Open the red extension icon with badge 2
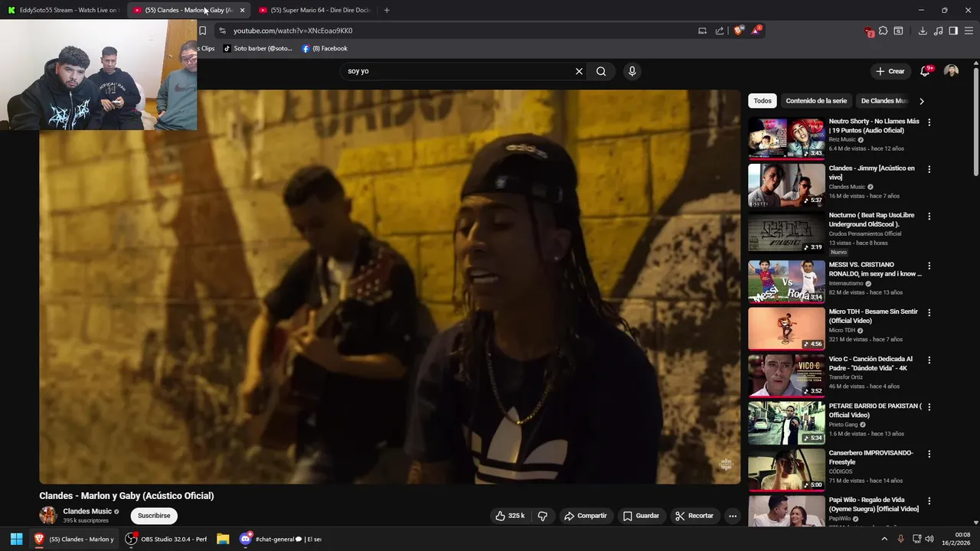The height and width of the screenshot is (551, 980). point(869,31)
